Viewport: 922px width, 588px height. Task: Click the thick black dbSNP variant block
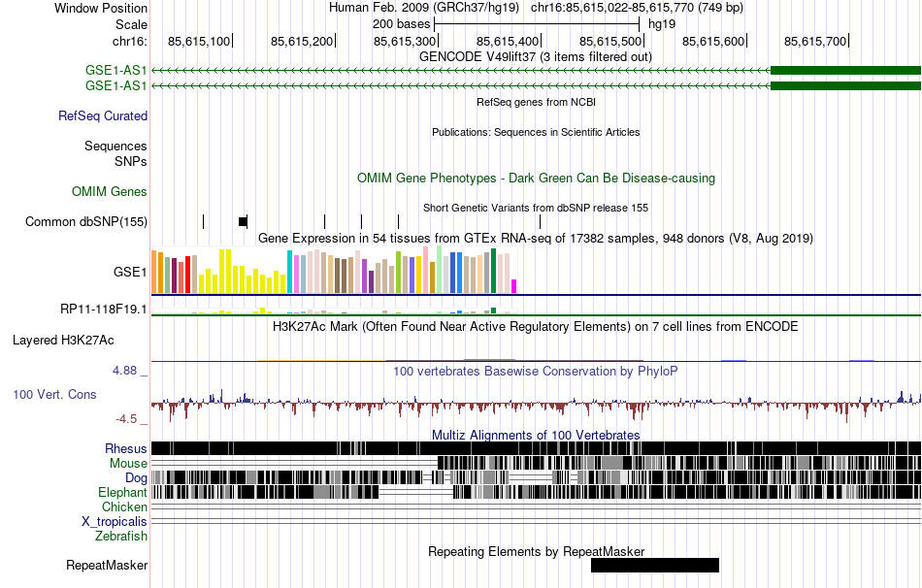point(243,221)
